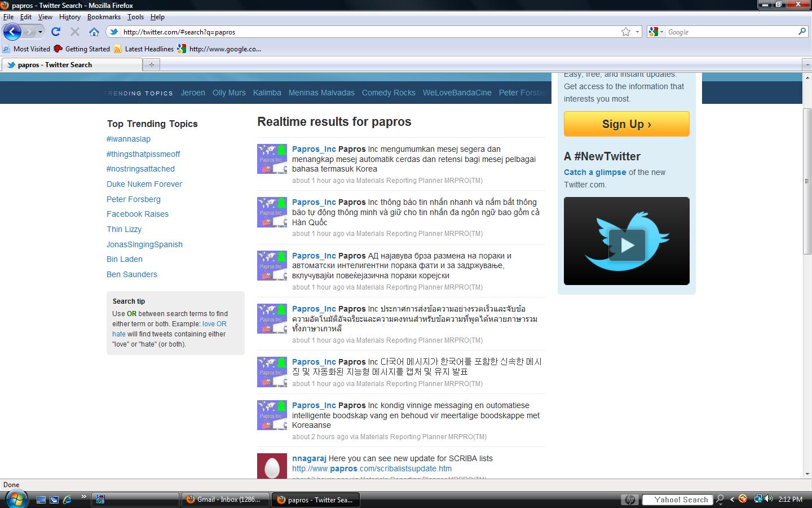
Task: Select the papros - Twitter Search tab
Action: click(72, 65)
